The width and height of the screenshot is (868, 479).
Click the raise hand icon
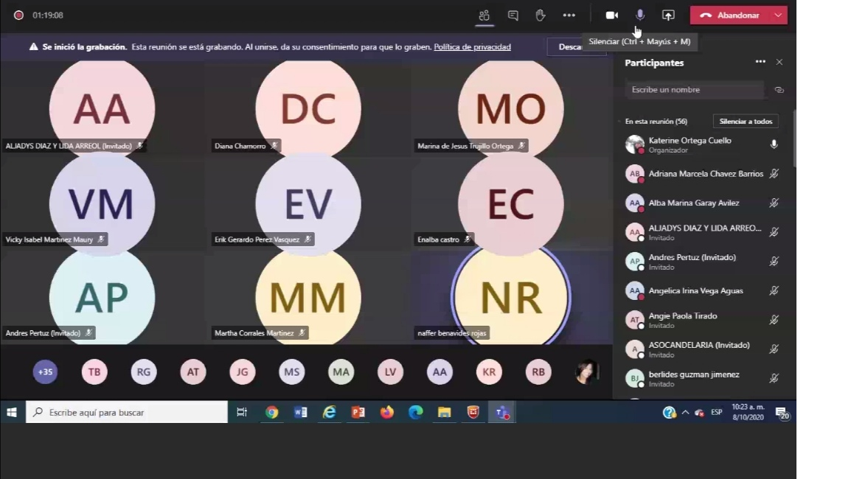(x=540, y=15)
